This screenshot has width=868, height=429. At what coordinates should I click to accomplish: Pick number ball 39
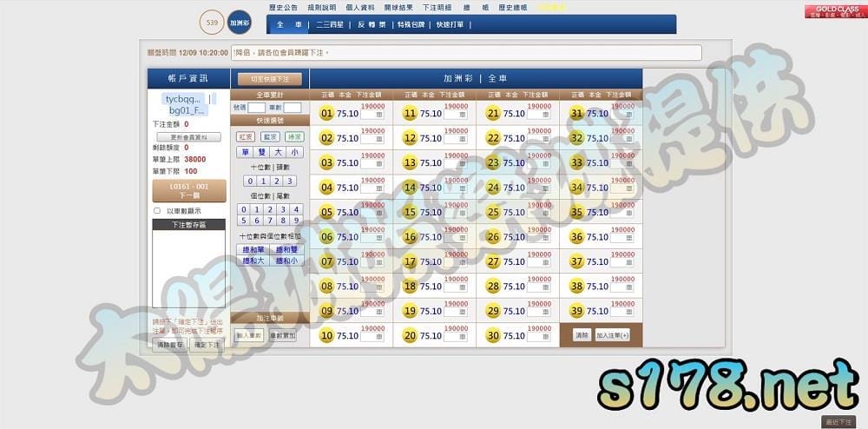(577, 312)
